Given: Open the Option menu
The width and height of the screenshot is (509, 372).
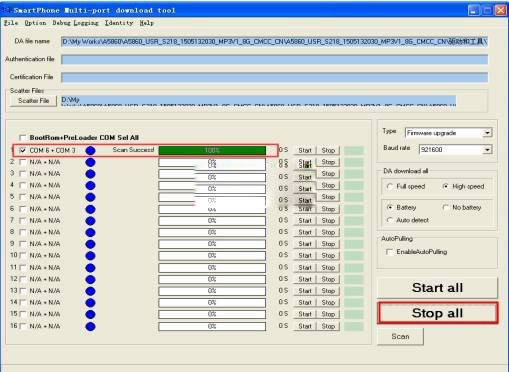Looking at the screenshot, I should pyautogui.click(x=35, y=23).
